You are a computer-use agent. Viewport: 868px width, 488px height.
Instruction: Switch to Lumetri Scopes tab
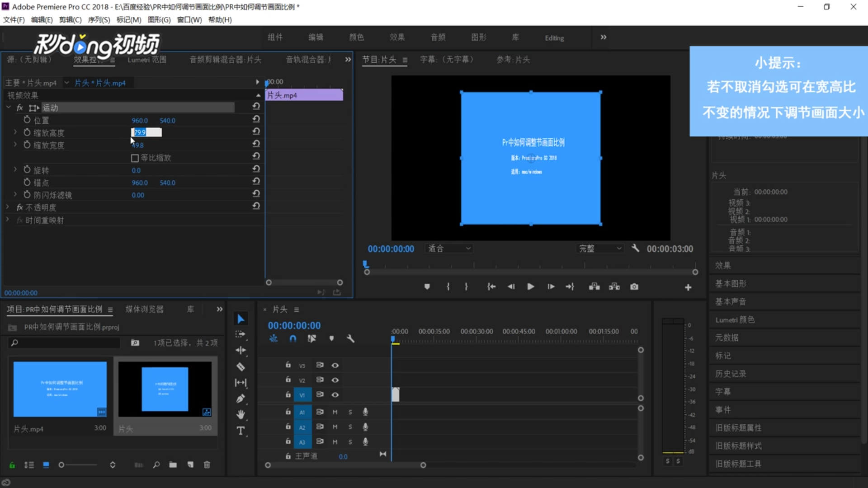[147, 60]
